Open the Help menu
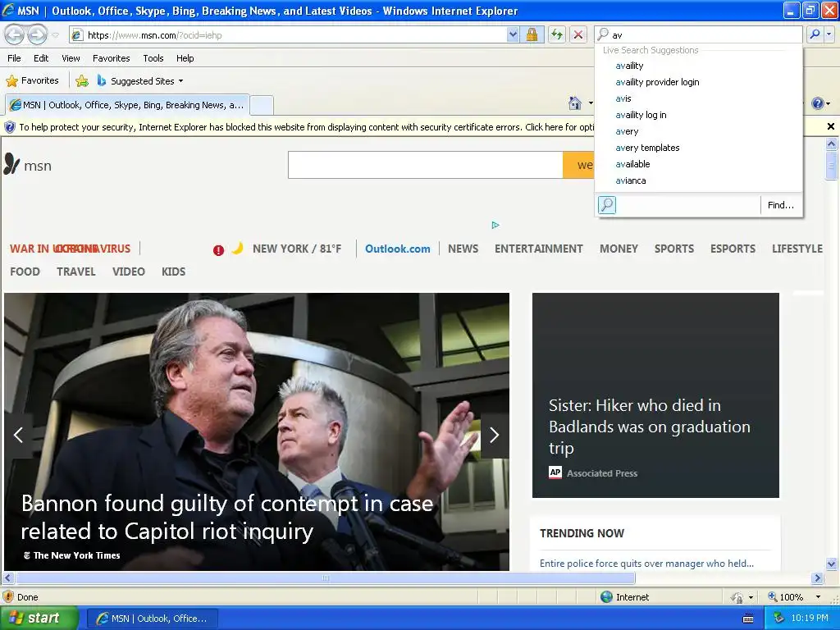Screen dimensions: 840x630 (185, 58)
